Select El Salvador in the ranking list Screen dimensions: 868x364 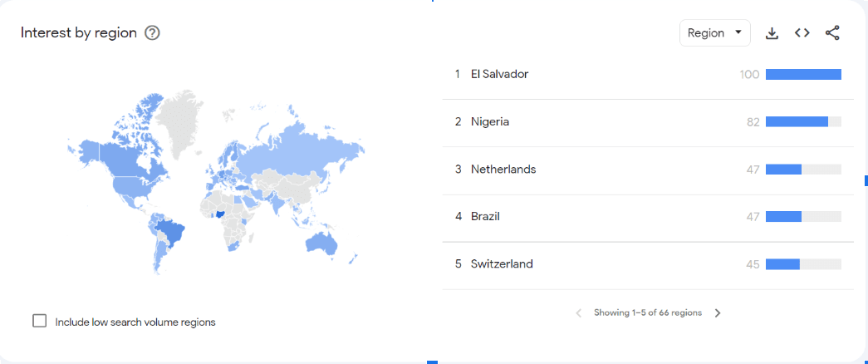(499, 74)
